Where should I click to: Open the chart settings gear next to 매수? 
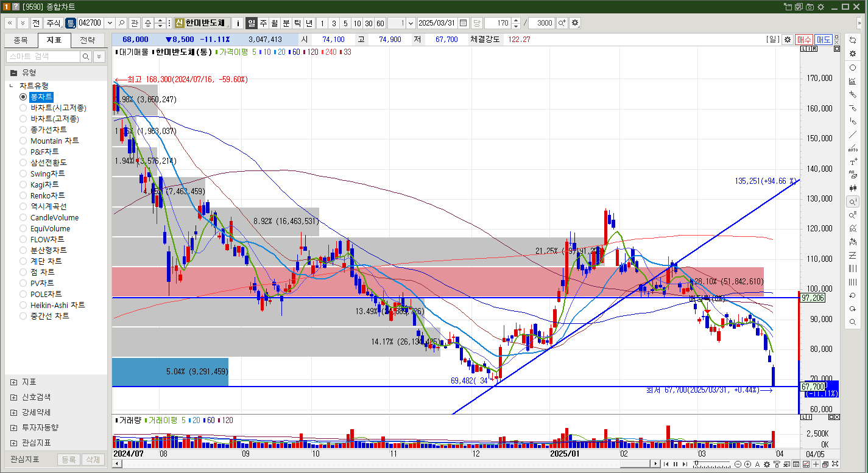787,39
